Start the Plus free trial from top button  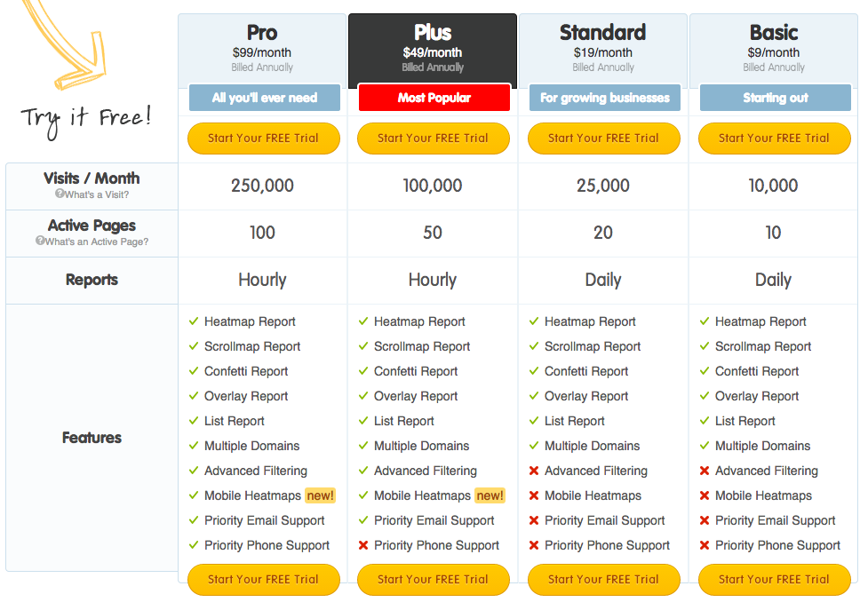(x=433, y=139)
